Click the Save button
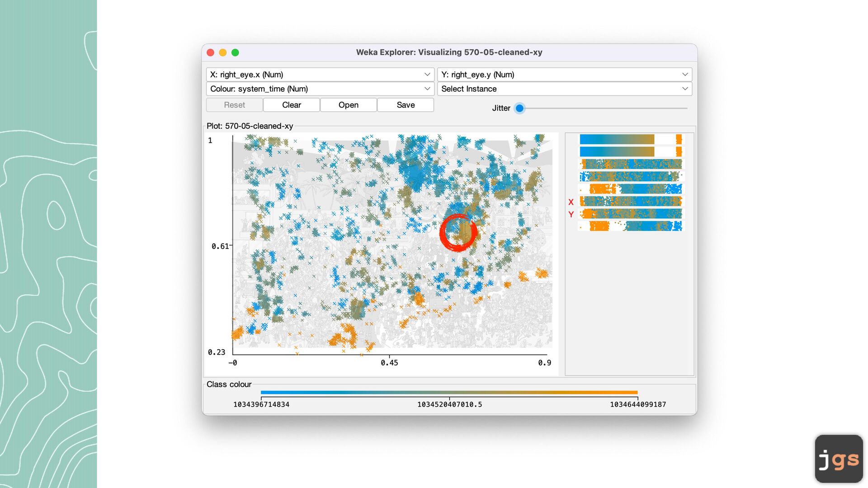Screen dimensions: 868x488 click(406, 105)
